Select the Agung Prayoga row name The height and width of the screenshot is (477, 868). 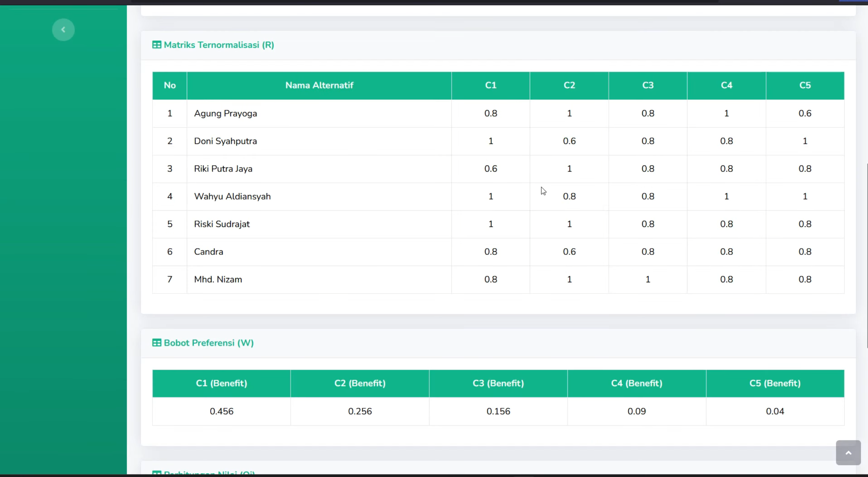[x=225, y=113]
